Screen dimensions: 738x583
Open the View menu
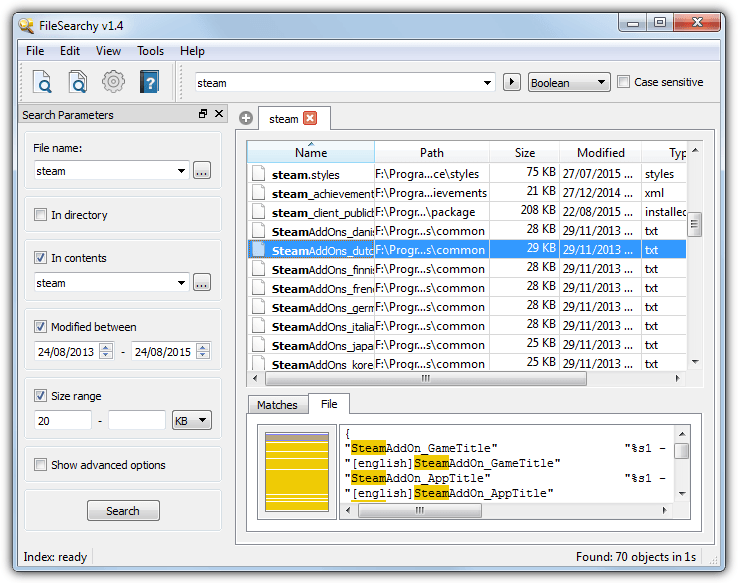108,51
